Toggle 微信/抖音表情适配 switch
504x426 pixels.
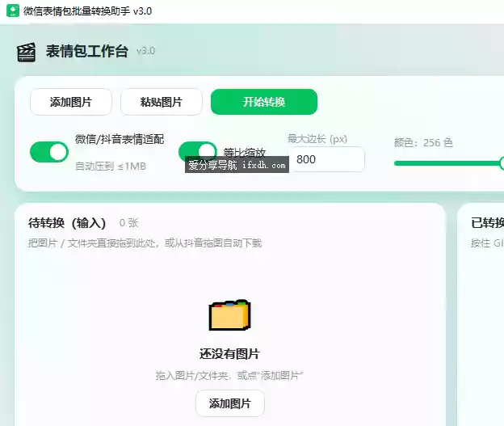coord(49,152)
